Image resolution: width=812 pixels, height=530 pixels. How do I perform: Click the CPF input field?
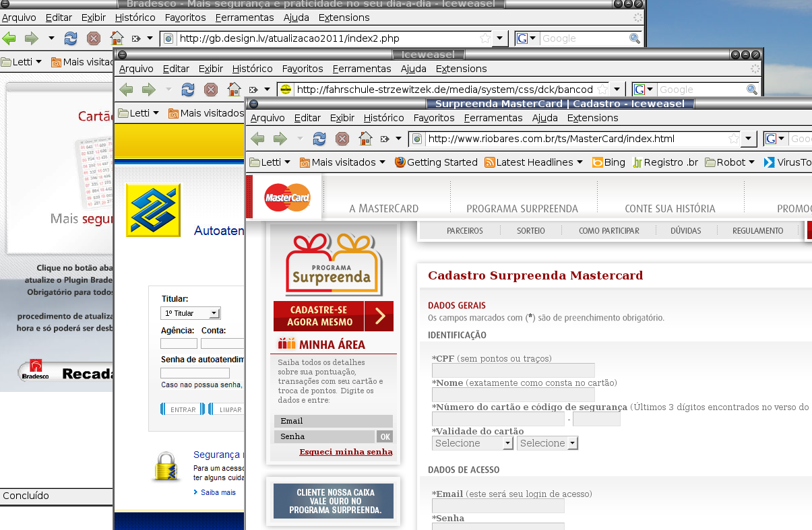(513, 370)
